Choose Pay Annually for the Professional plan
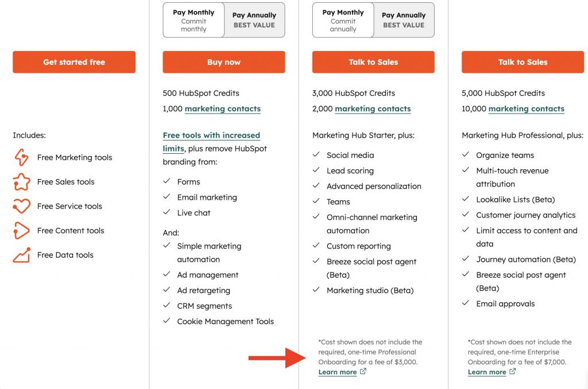Screen dimensions: 588x389 pyautogui.click(x=404, y=20)
